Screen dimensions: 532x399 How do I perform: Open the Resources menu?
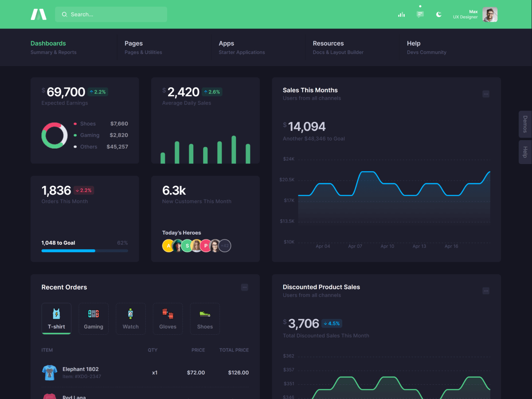(x=328, y=43)
